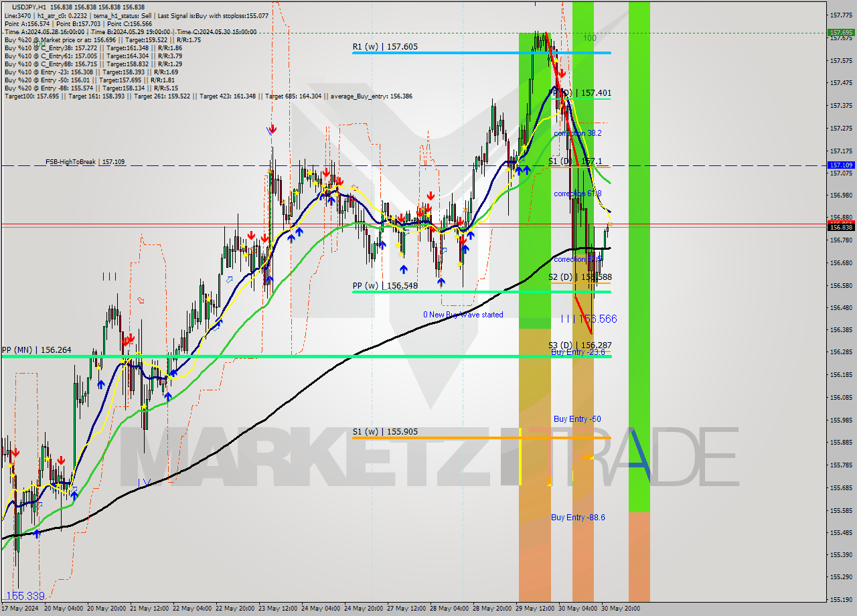Select the '0 New Buy Wave started' annotation
857x616 pixels.
[x=463, y=315]
